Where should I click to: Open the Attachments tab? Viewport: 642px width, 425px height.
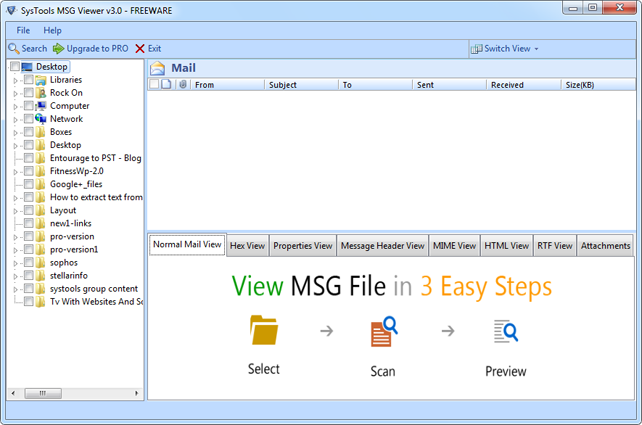605,246
